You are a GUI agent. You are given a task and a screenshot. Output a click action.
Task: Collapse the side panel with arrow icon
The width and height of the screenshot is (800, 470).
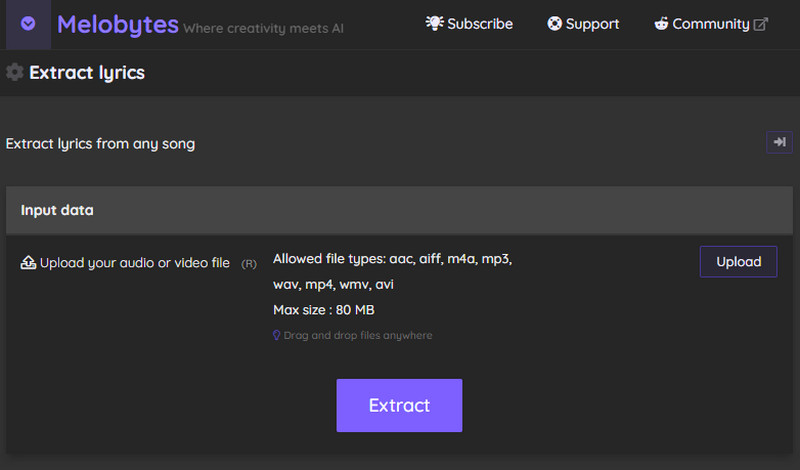coord(779,143)
